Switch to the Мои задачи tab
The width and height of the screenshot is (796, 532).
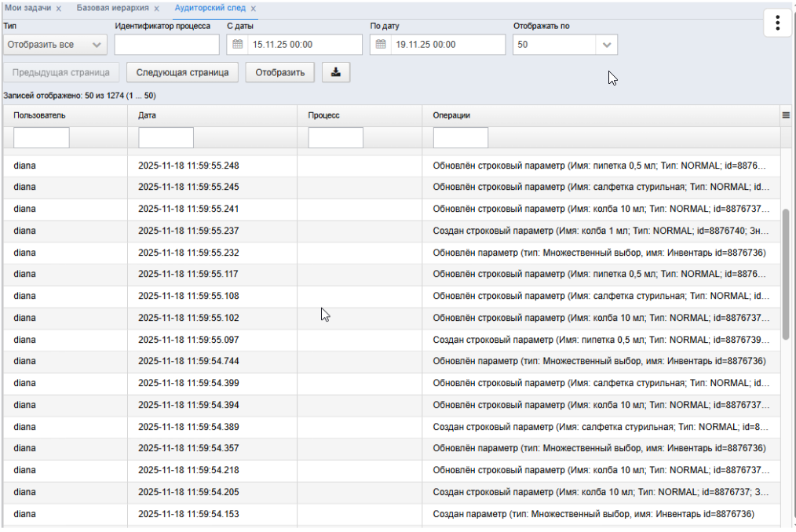28,8
